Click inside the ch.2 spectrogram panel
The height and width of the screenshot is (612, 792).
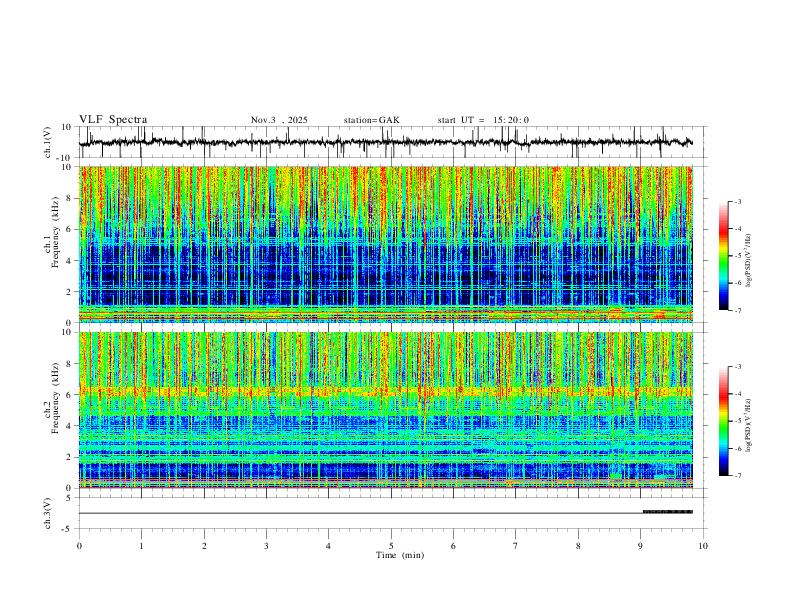[385, 410]
